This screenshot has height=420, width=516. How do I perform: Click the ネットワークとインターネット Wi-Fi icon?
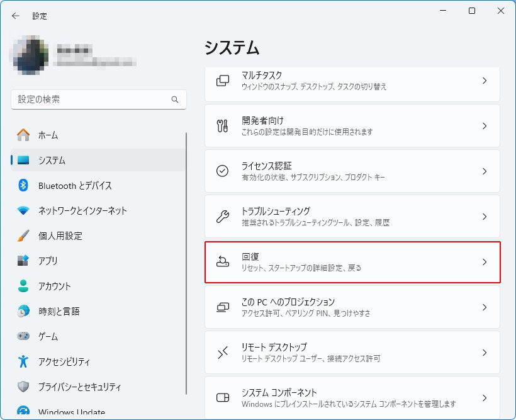click(23, 210)
